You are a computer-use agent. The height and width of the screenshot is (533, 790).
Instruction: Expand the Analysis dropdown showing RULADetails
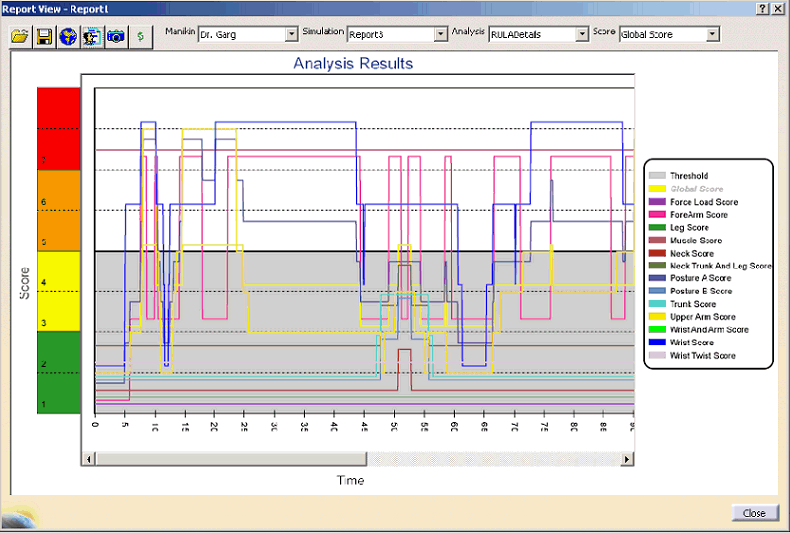pos(582,34)
